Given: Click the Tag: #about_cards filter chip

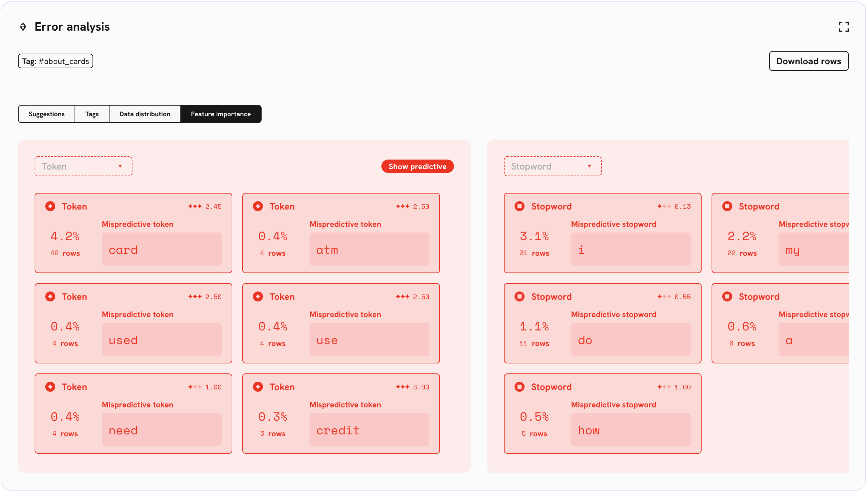Looking at the screenshot, I should 56,61.
